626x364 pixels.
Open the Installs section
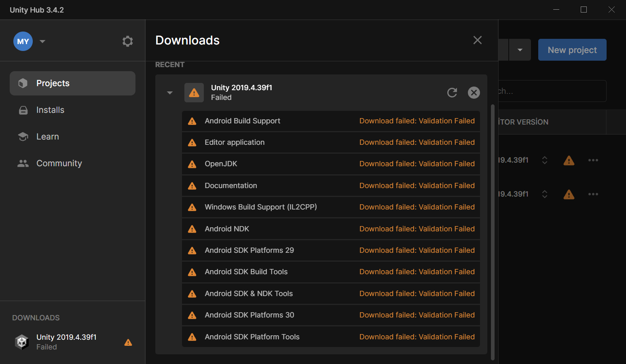[x=50, y=110]
